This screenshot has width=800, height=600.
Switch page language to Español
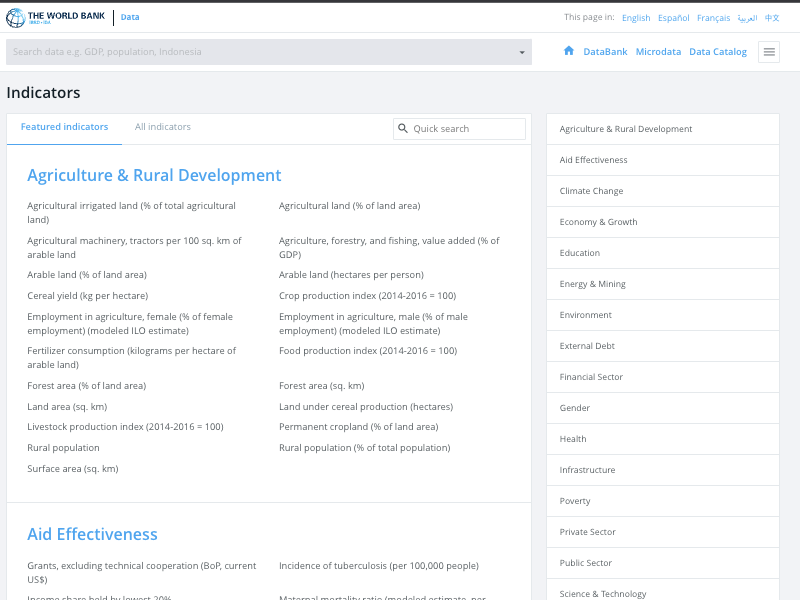point(673,18)
